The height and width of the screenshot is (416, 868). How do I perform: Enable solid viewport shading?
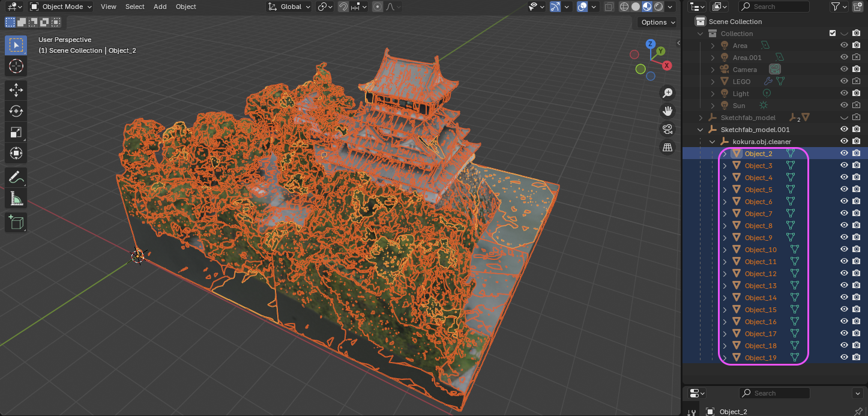pyautogui.click(x=636, y=7)
